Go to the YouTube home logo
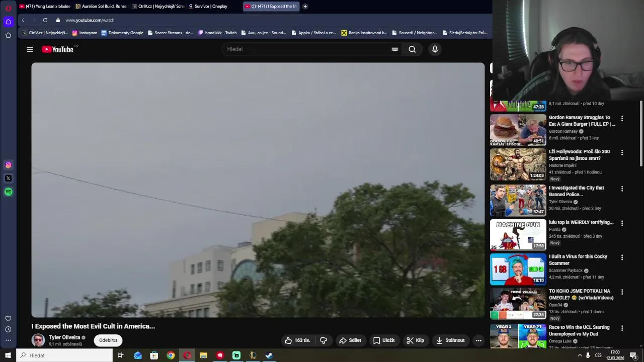The image size is (644, 362). 57,49
